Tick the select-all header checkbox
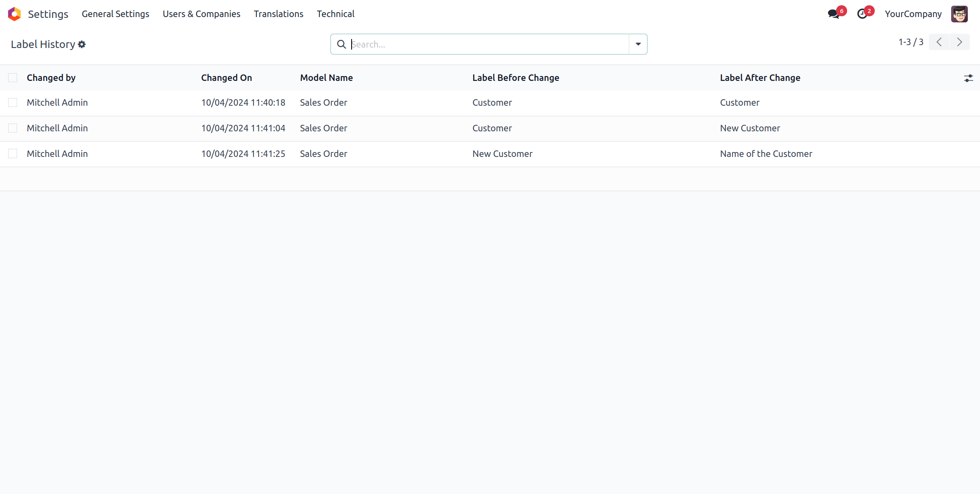The height and width of the screenshot is (494, 980). point(13,78)
